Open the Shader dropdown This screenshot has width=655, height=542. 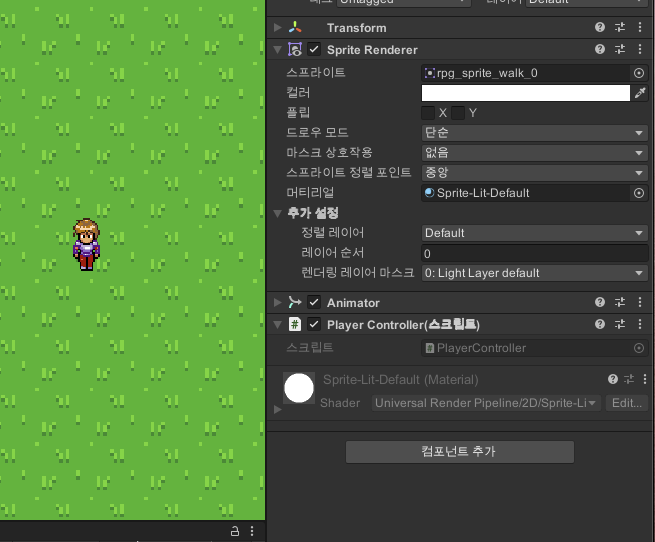click(486, 403)
